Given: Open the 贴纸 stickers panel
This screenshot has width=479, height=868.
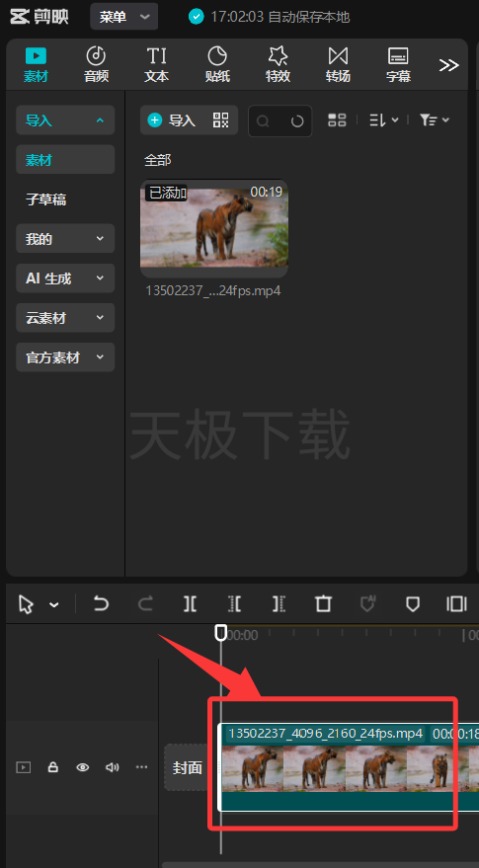Looking at the screenshot, I should [217, 64].
